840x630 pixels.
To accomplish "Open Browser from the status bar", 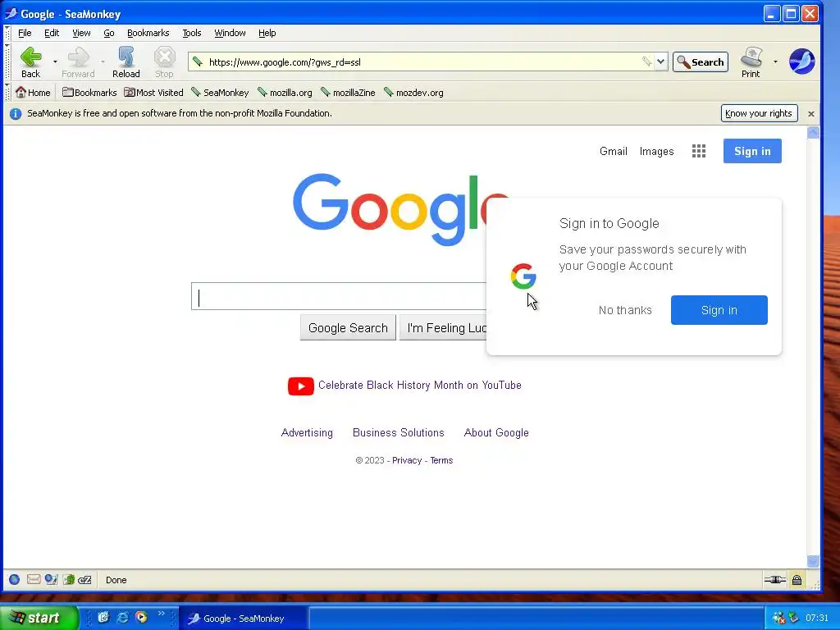I will [15, 580].
